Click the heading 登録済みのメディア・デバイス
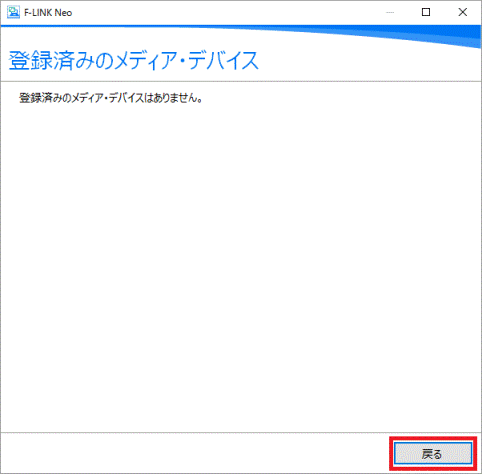This screenshot has height=474, width=482. pyautogui.click(x=133, y=60)
